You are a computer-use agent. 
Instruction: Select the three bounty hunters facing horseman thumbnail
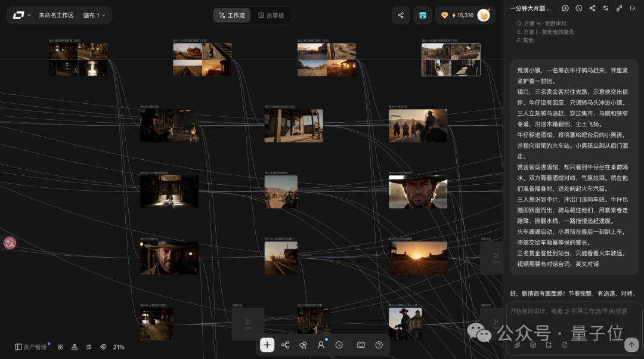418,126
